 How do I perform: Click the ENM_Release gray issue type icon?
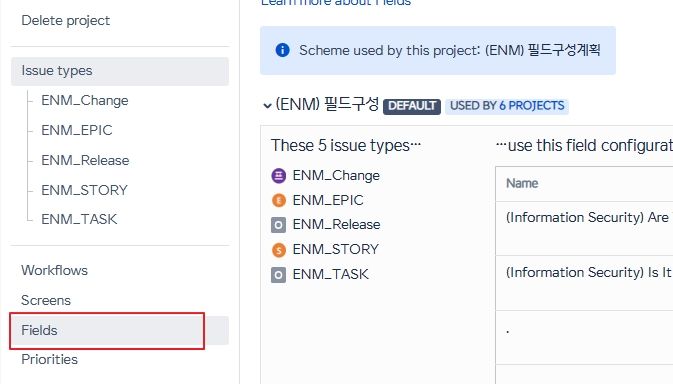(x=279, y=225)
